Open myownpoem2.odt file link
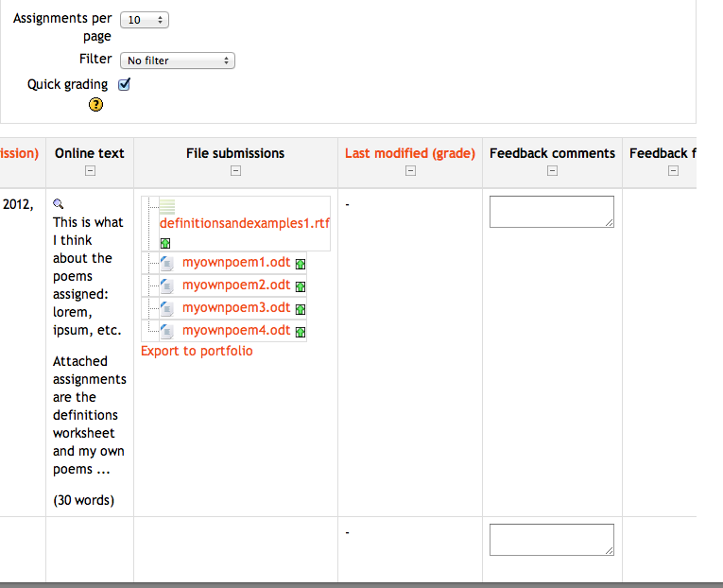The image size is (723, 588). [236, 285]
